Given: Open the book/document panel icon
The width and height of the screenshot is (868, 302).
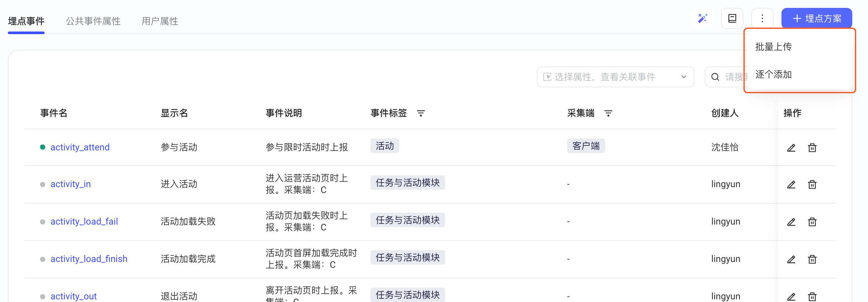Looking at the screenshot, I should tap(732, 18).
